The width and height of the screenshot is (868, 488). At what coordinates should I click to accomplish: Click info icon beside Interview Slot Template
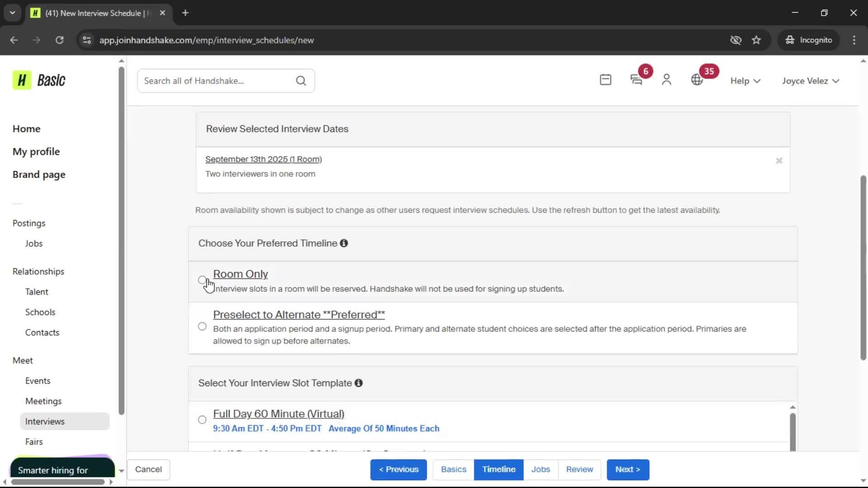pos(359,383)
